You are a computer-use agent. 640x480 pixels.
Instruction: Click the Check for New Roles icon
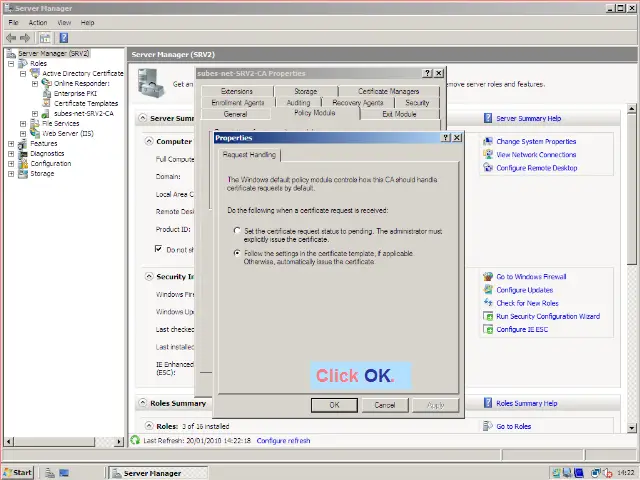[x=488, y=302]
